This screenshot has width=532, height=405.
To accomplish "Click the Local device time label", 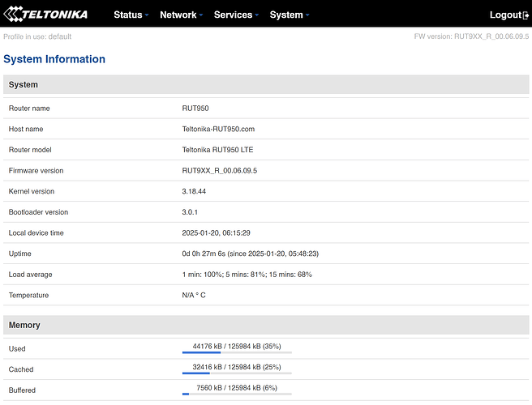I will [36, 232].
